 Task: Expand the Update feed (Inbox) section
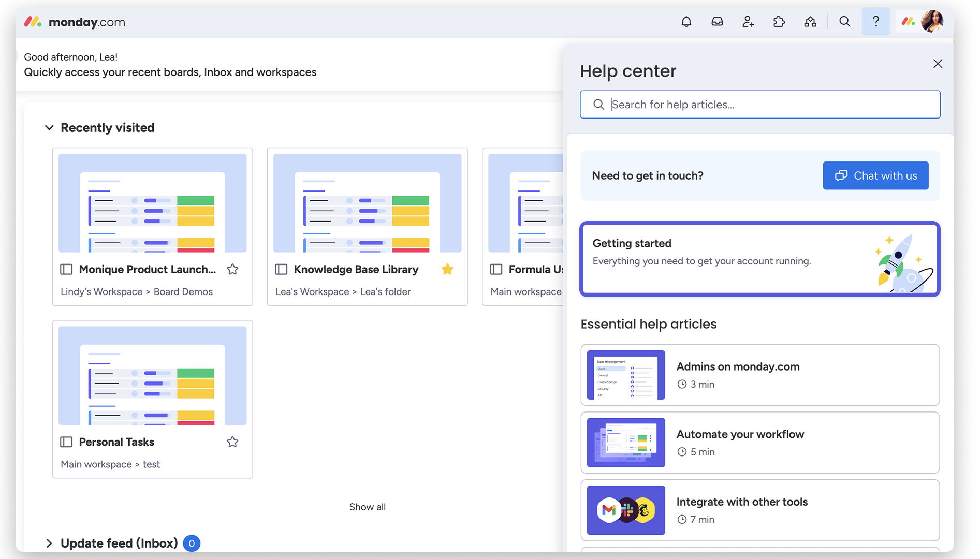(x=49, y=543)
